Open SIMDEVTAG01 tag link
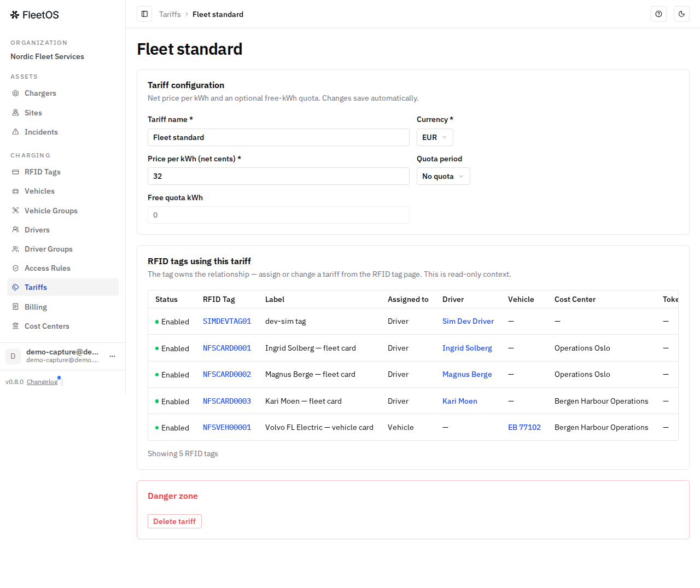Image resolution: width=700 pixels, height=588 pixels. coord(227,321)
